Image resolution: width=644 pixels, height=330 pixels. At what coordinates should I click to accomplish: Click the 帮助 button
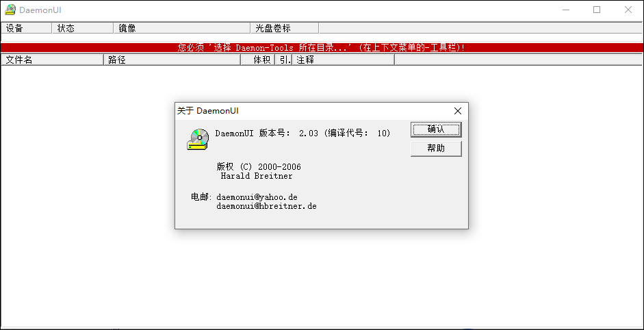point(436,149)
